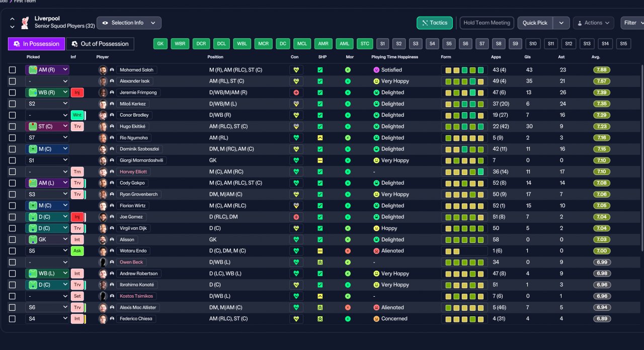Click Giorgi Mamardashvili's yellow sharpness icon
Viewport: 644px width, 350px height.
pyautogui.click(x=320, y=160)
